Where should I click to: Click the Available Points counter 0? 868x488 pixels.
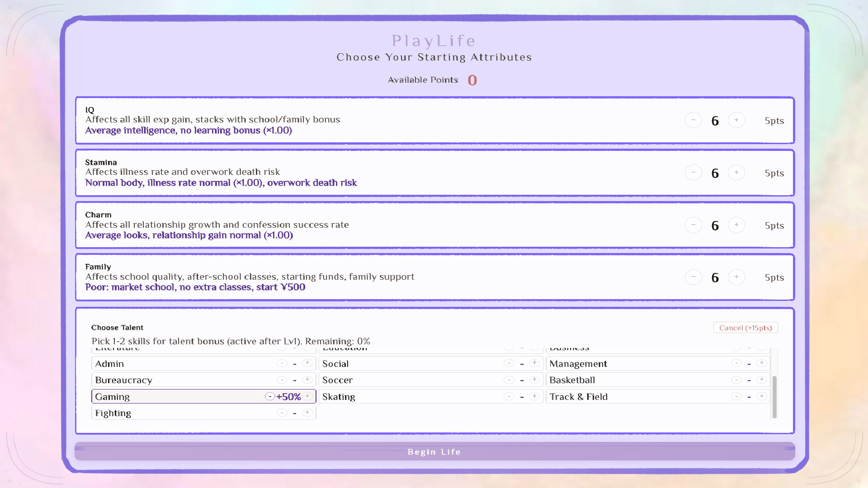pyautogui.click(x=472, y=80)
